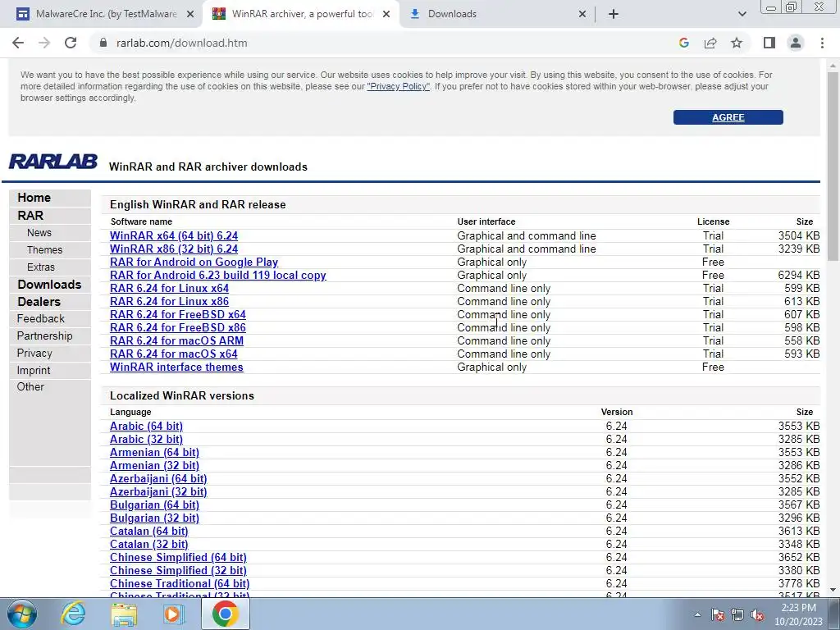Download RAR 6.24 for Linux x86
840x630 pixels.
tap(169, 302)
